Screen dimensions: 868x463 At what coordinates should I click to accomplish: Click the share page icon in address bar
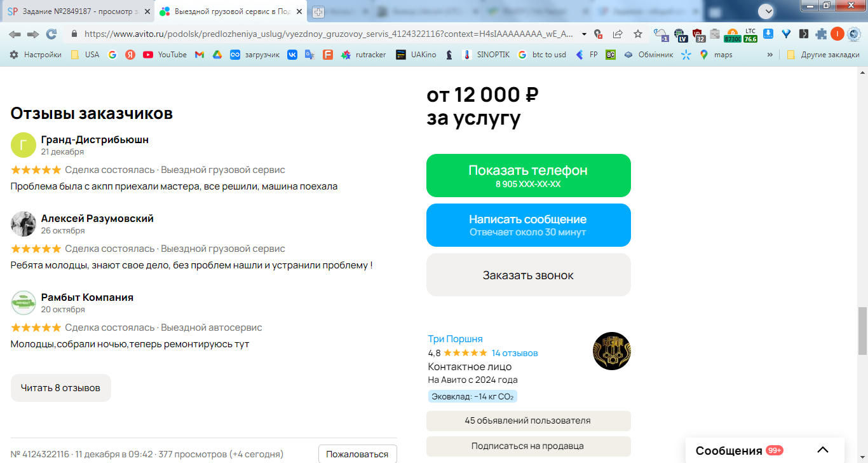(618, 34)
